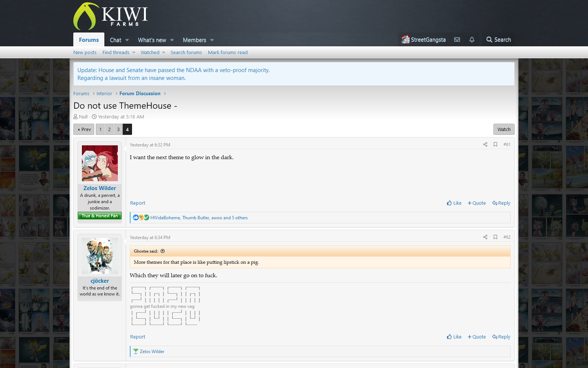This screenshot has width=588, height=368.
Task: Report Zelos Wilder's post
Action: [138, 203]
